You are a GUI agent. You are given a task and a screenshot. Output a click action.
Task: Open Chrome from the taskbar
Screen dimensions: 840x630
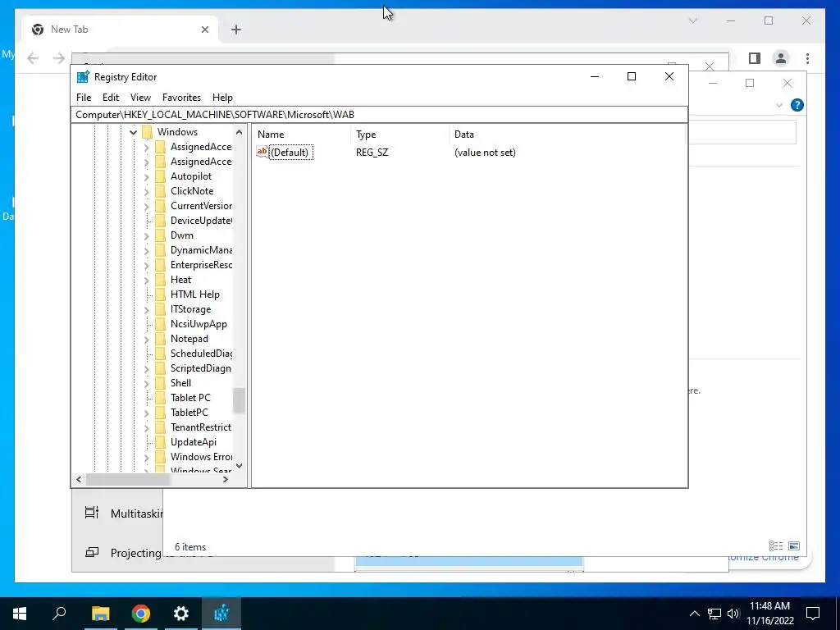[x=141, y=614]
